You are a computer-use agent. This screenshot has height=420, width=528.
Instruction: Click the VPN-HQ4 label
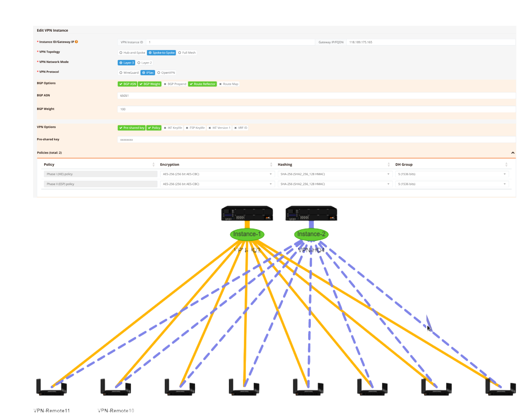(x=311, y=250)
